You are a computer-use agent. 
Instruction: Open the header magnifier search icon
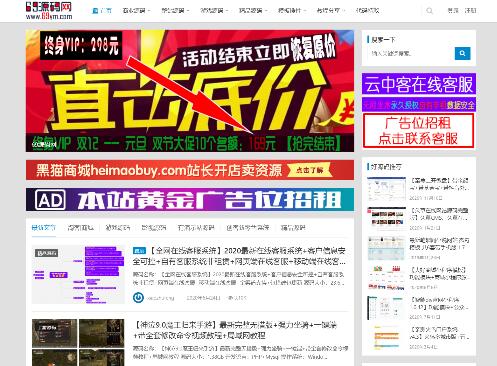click(x=429, y=11)
